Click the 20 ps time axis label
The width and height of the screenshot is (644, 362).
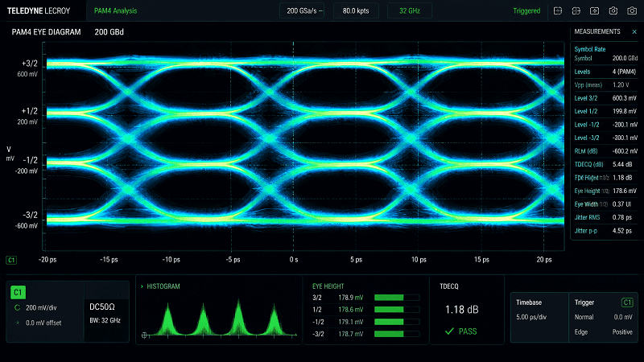pyautogui.click(x=544, y=260)
